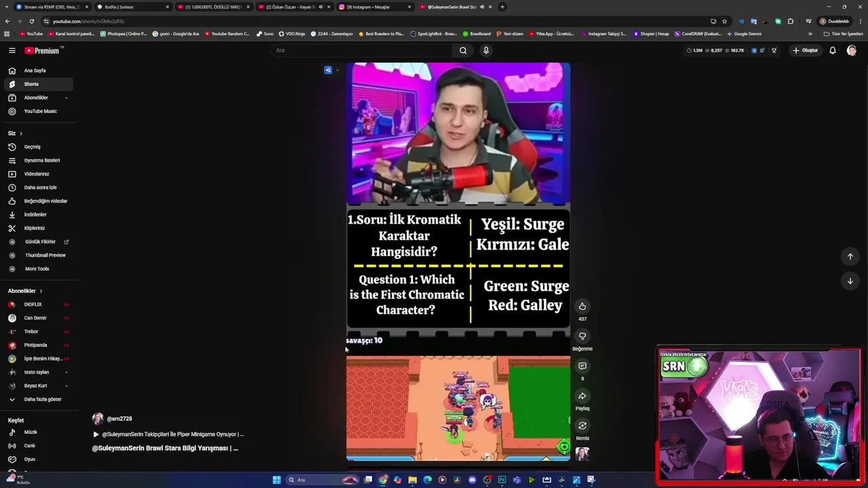Image resolution: width=868 pixels, height=488 pixels.
Task: Open the srn2728 channel avatar
Action: click(98, 419)
